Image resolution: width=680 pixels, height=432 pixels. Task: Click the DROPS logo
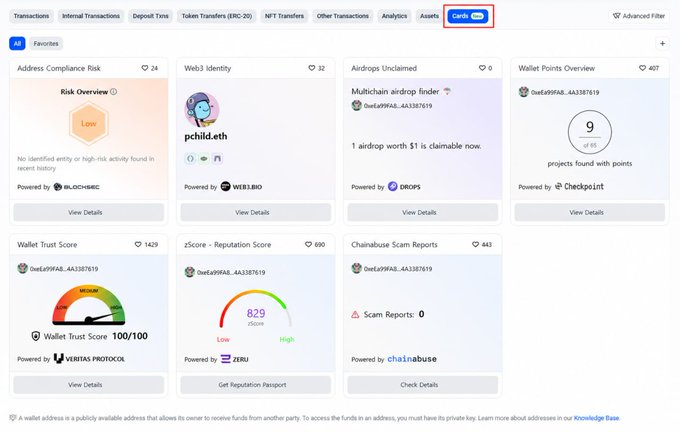[404, 187]
